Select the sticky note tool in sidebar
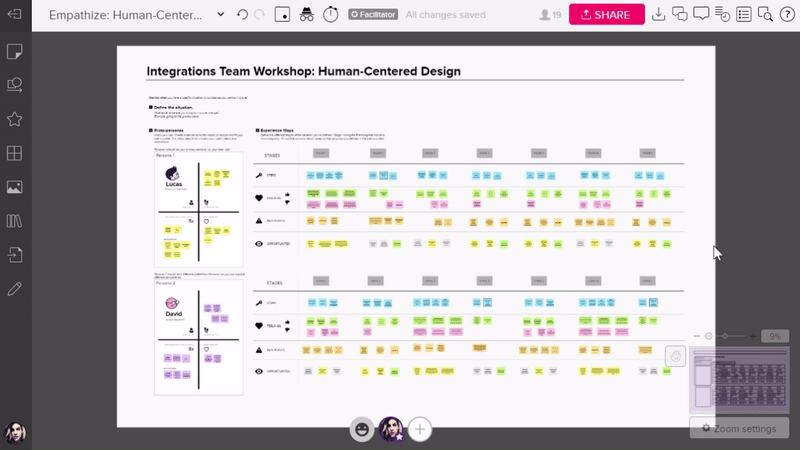 (x=14, y=52)
